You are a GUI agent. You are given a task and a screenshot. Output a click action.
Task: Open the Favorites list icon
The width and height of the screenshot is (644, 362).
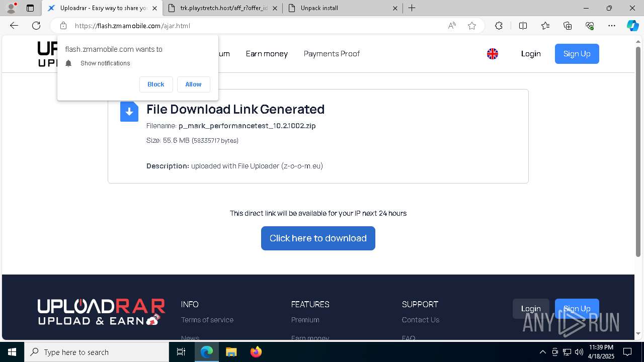(545, 26)
